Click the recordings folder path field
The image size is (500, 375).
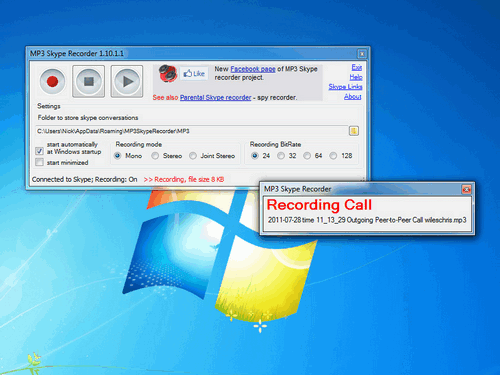[x=191, y=131]
